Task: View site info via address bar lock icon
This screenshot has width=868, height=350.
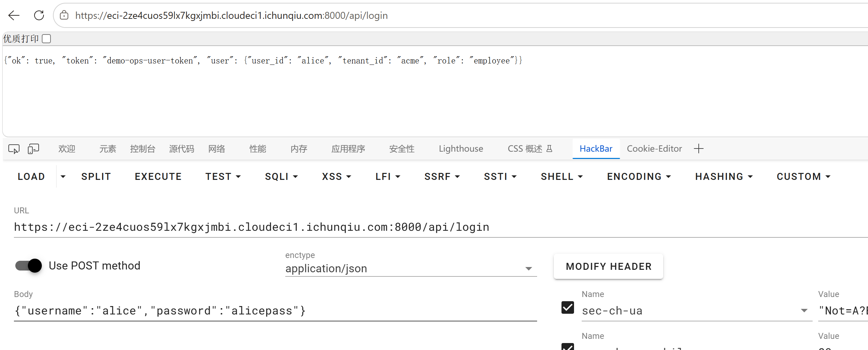Action: pyautogui.click(x=64, y=15)
